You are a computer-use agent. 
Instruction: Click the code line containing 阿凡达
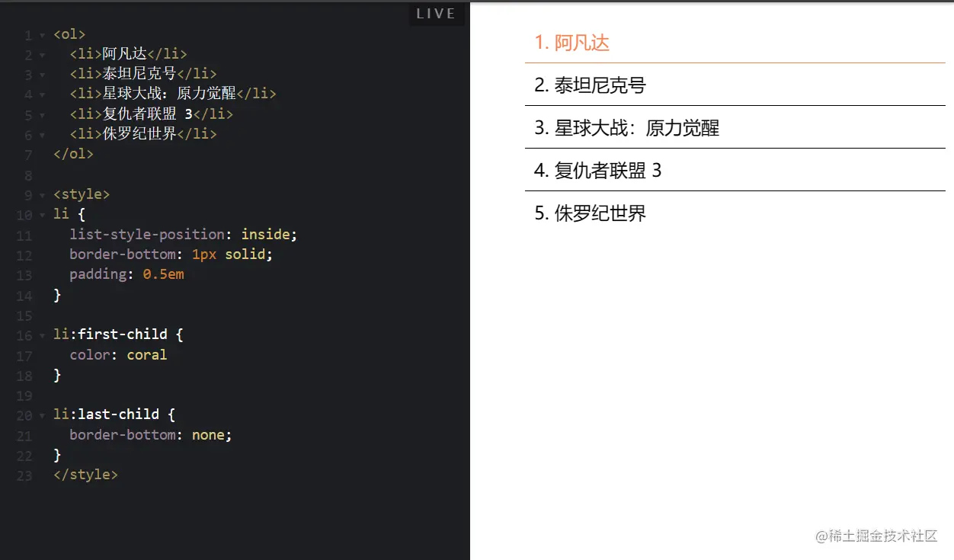point(128,53)
